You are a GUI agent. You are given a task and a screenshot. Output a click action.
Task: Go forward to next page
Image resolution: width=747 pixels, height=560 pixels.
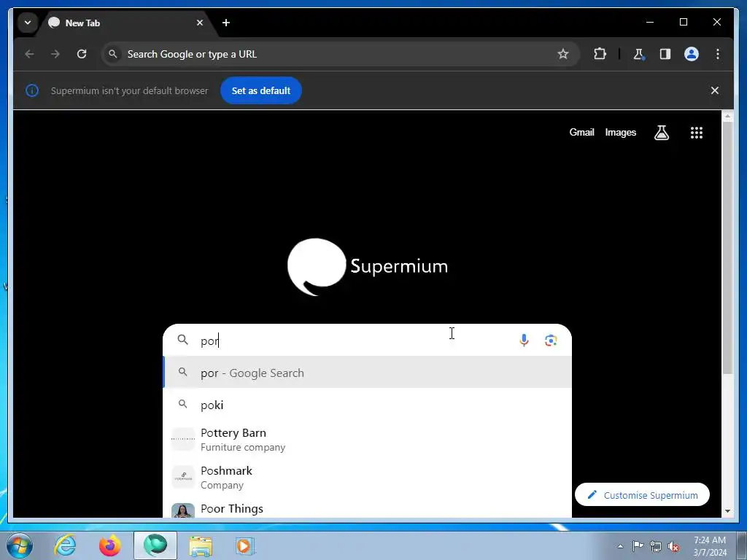55,54
